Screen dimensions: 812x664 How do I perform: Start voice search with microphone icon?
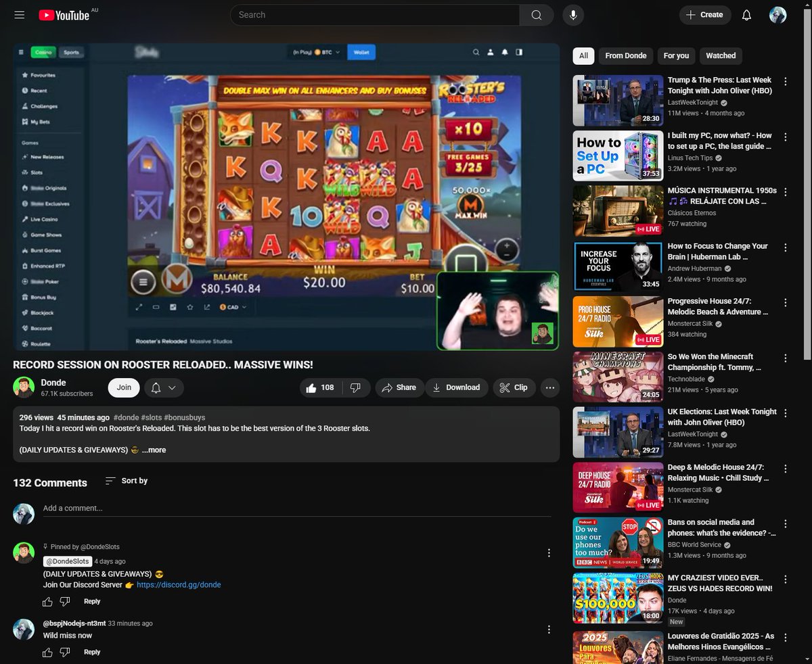[x=574, y=15]
